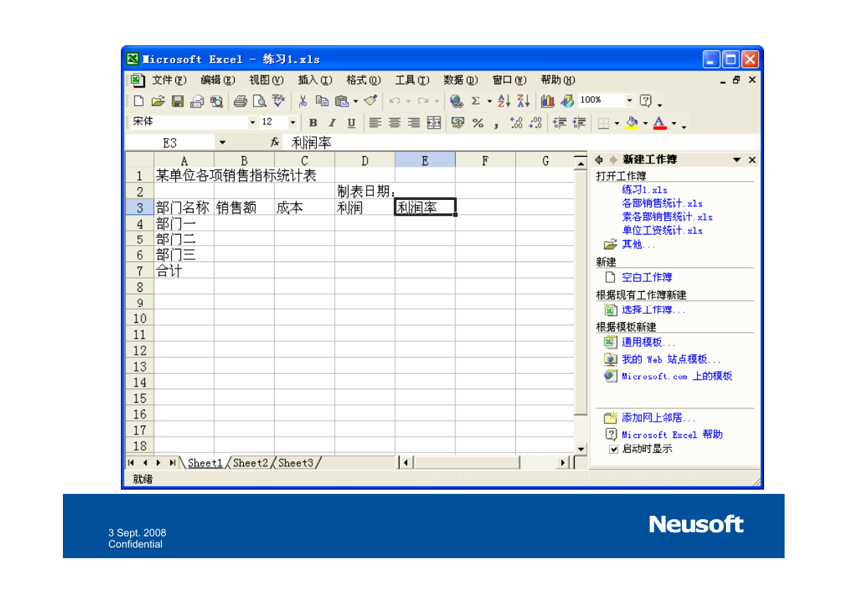Copy the selection using the Copy icon
This screenshot has height=614, width=868.
click(x=322, y=101)
